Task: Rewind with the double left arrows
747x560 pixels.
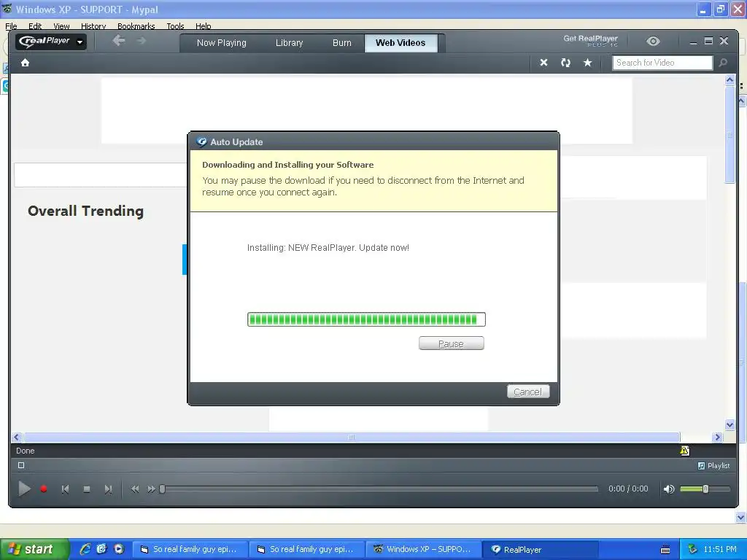Action: click(135, 489)
